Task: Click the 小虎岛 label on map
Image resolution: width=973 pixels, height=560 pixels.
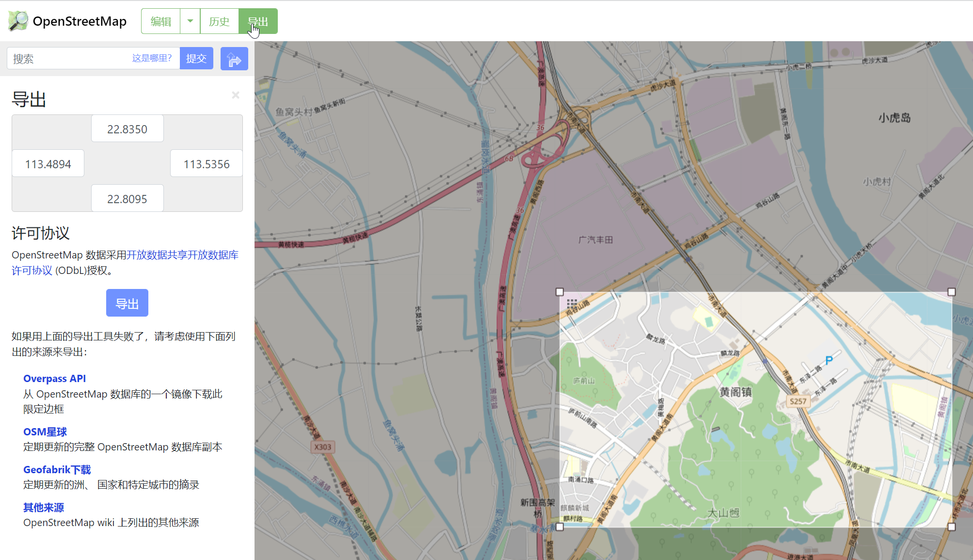Action: (x=894, y=118)
